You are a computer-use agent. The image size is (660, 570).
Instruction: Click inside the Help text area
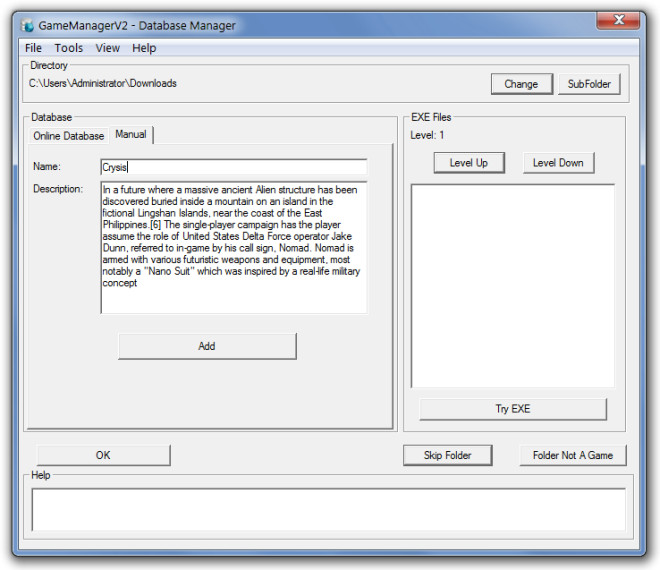[x=329, y=510]
